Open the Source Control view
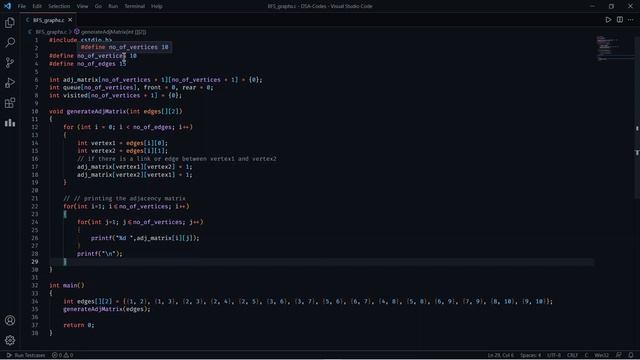 click(x=10, y=62)
